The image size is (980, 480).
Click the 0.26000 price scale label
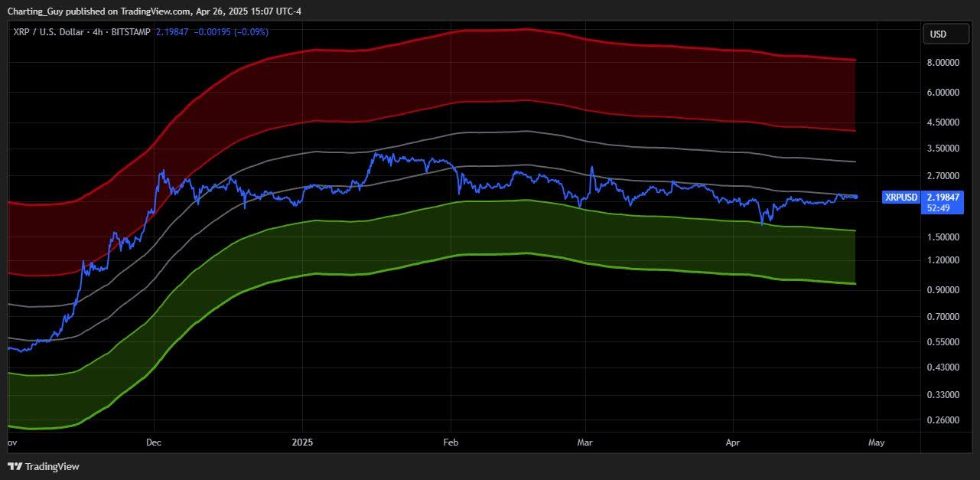943,420
